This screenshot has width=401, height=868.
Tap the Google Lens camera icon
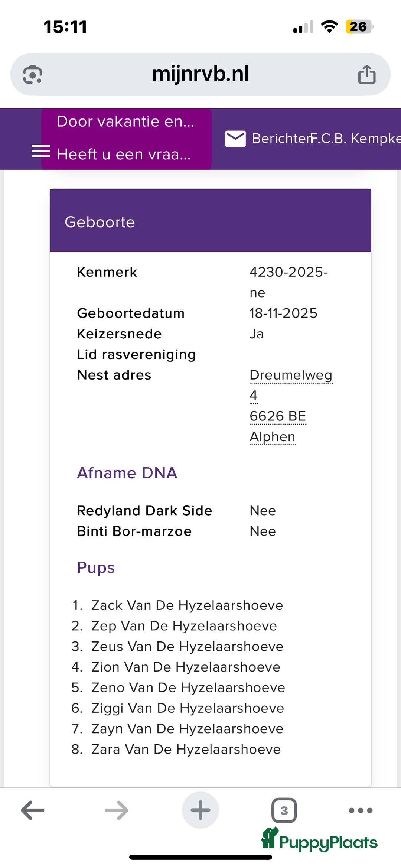pos(33,74)
